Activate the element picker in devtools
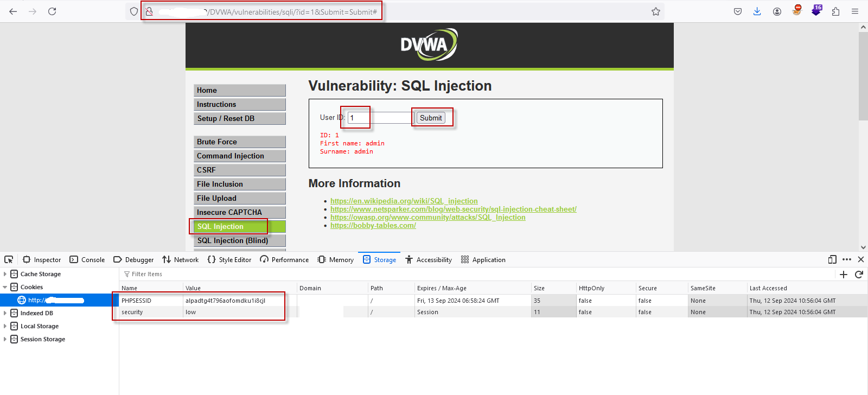 [x=9, y=259]
